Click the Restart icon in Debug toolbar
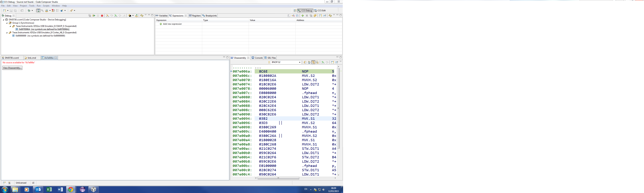Screen dimensions: 644x193 click(136, 16)
